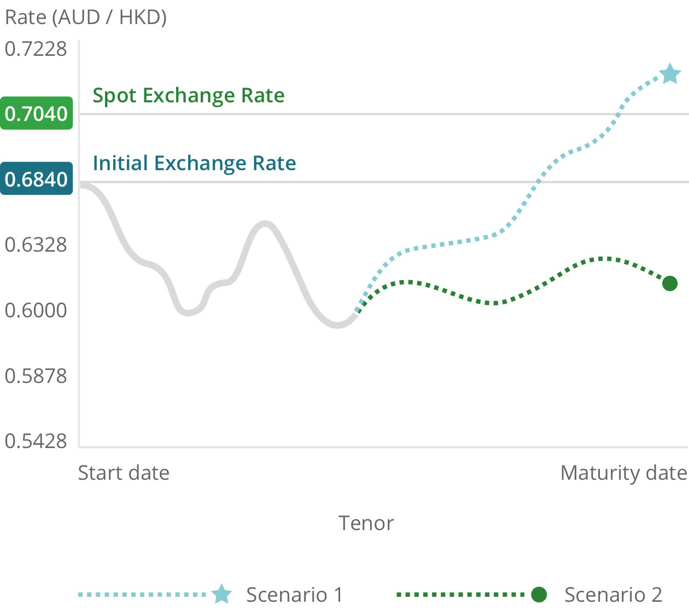
Task: Select the green 0.7040 rate badge
Action: [x=37, y=113]
